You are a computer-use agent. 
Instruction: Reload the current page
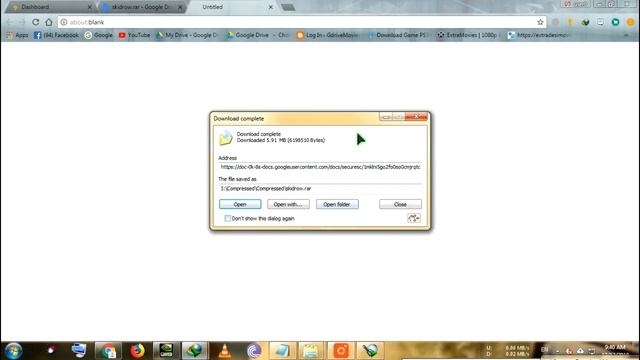pyautogui.click(x=36, y=22)
